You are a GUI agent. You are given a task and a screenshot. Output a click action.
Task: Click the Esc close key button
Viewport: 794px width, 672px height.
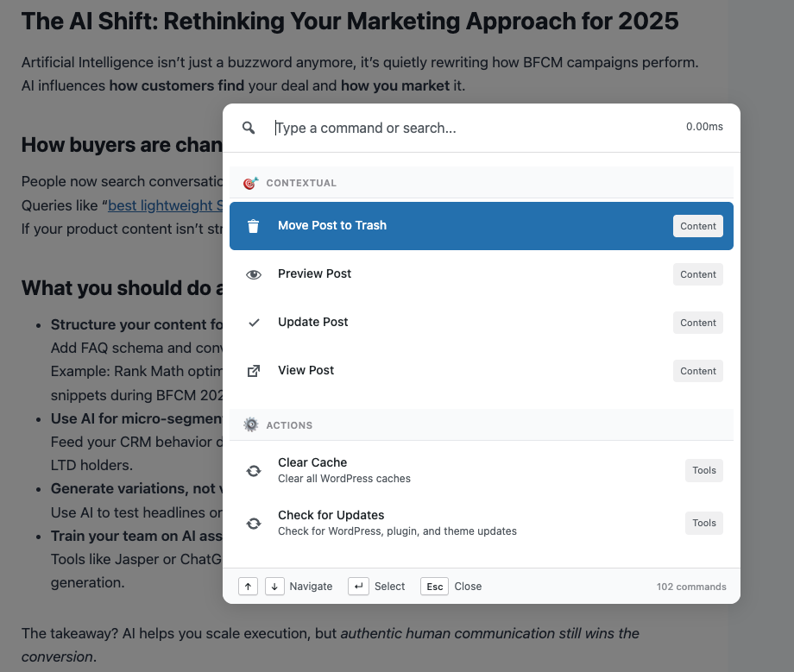pos(435,587)
